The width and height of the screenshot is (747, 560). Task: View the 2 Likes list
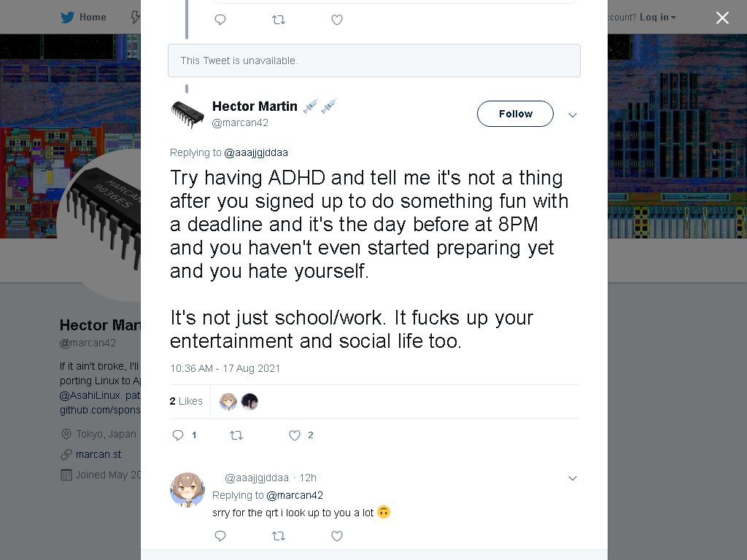186,401
